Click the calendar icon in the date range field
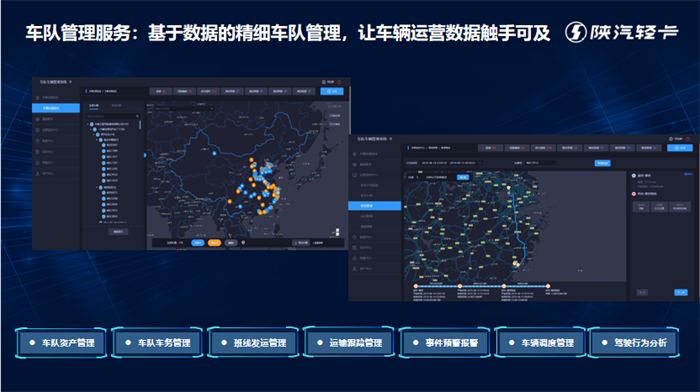The height and width of the screenshot is (392, 700). point(480,163)
